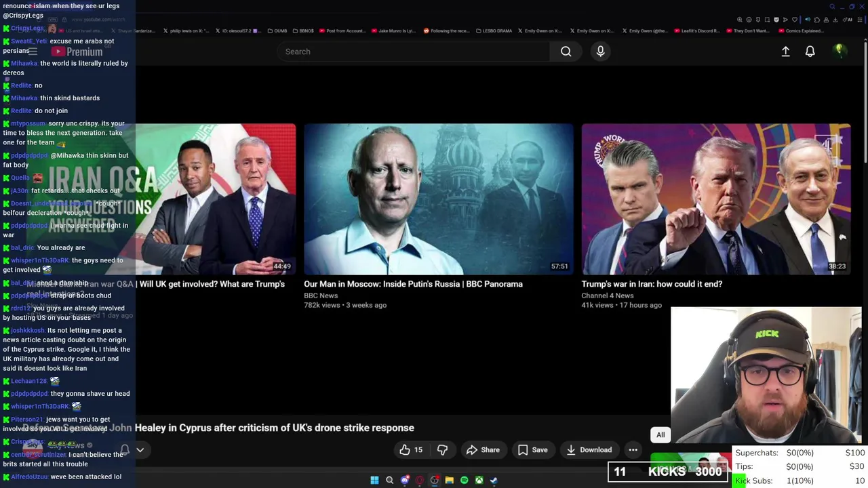Open Trump's war in Iran video thumbnail
The width and height of the screenshot is (868, 488).
(x=716, y=199)
